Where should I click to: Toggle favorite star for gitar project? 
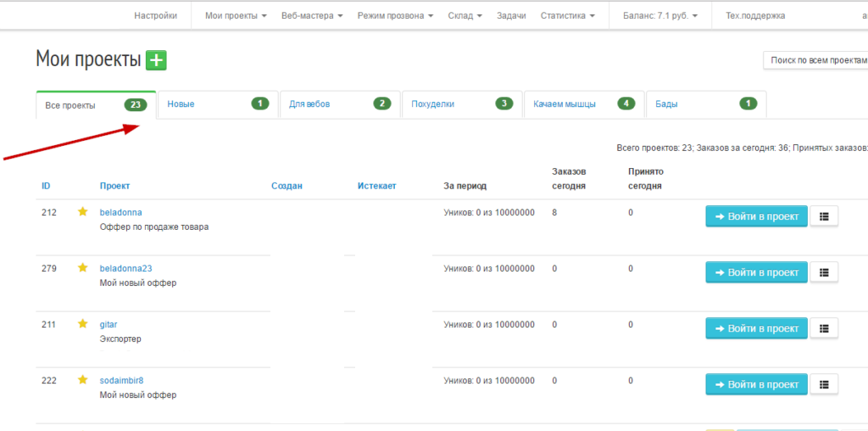click(x=83, y=324)
